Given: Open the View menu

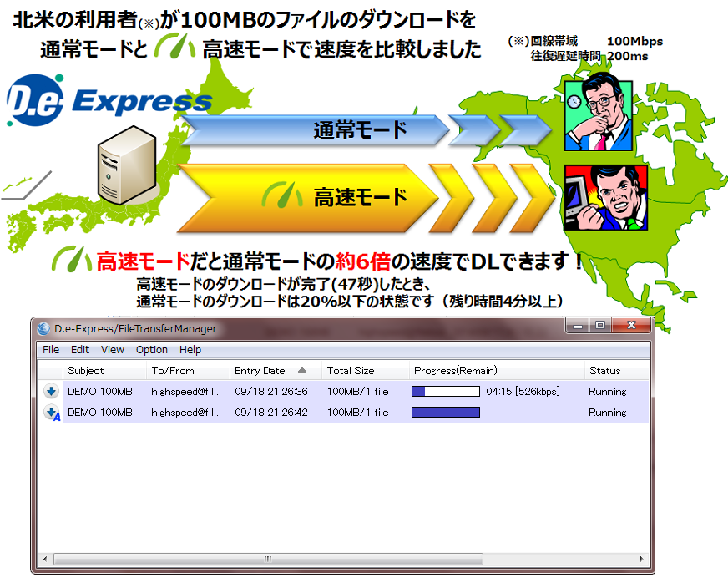Looking at the screenshot, I should click(x=113, y=350).
